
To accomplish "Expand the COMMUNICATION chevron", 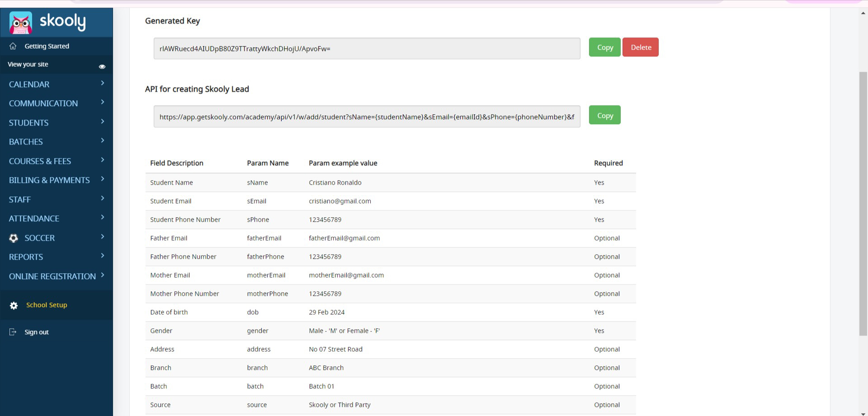I will click(x=103, y=102).
